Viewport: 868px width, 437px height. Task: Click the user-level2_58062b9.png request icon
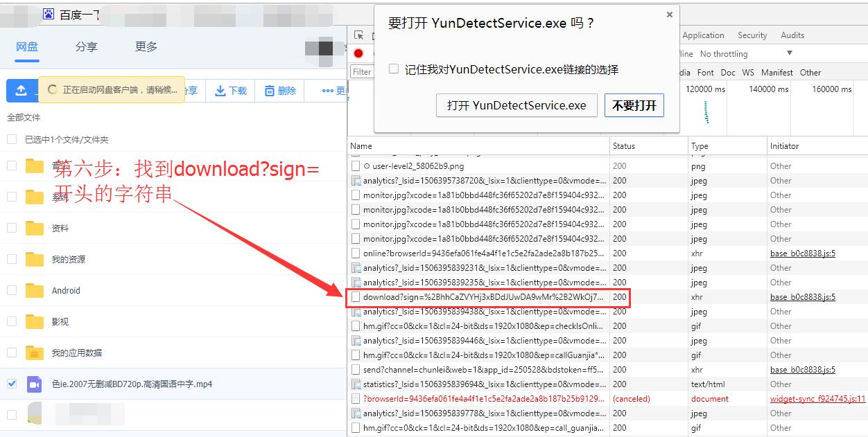(356, 166)
